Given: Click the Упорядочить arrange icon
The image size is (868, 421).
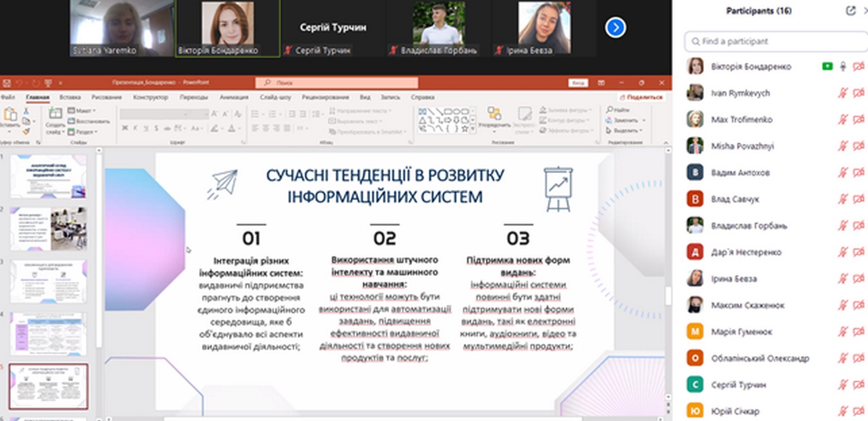Looking at the screenshot, I should (x=494, y=114).
